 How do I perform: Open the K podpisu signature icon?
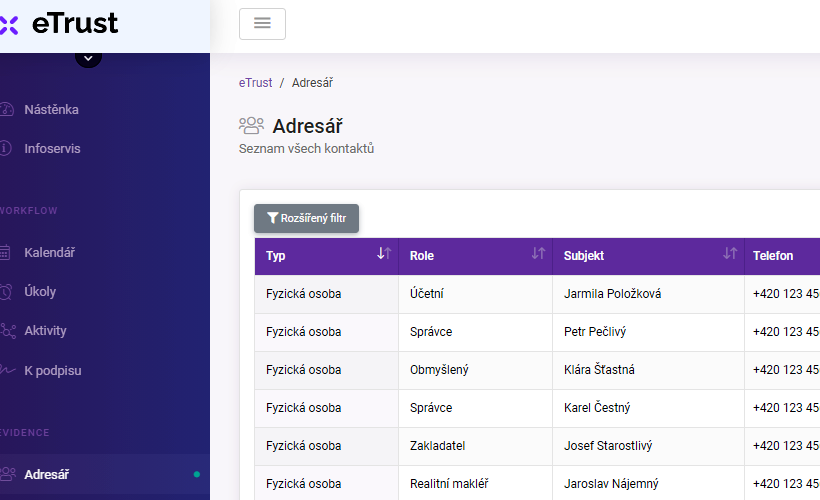click(8, 371)
